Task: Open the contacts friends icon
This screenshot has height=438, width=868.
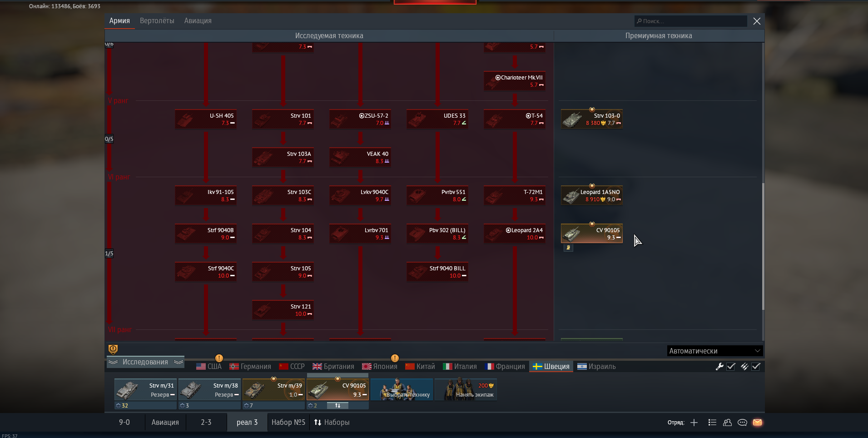Action: click(x=727, y=423)
